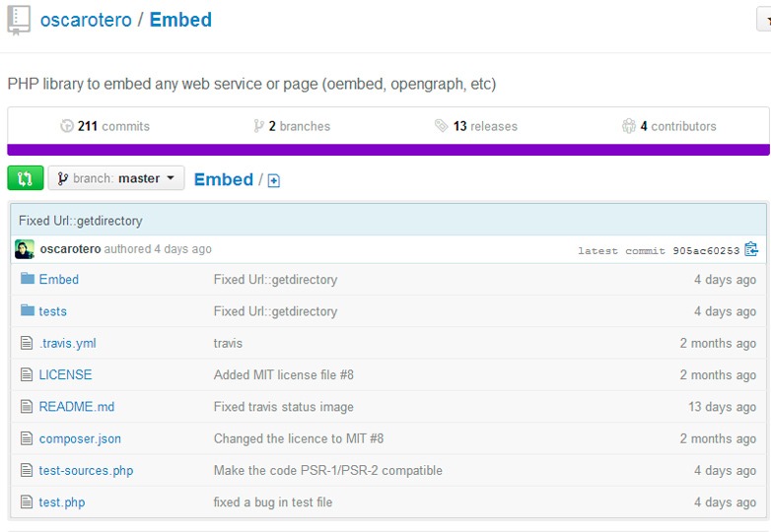Screen dimensions: 771x532
Task: Open the README.md file
Action: (x=77, y=407)
